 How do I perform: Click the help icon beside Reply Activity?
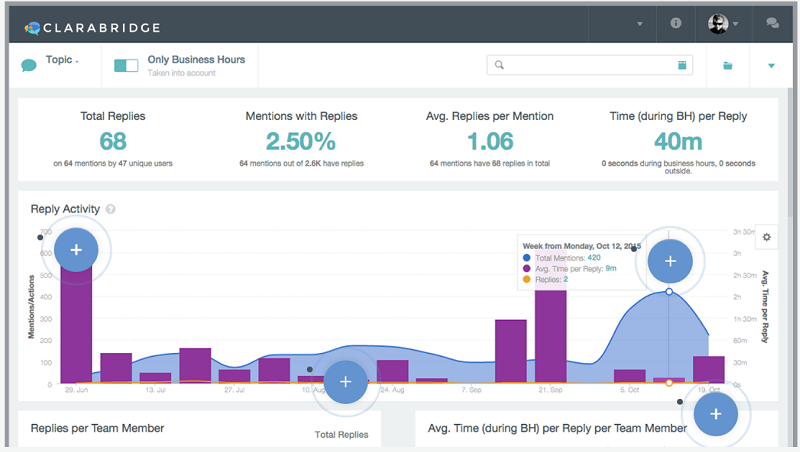(111, 209)
